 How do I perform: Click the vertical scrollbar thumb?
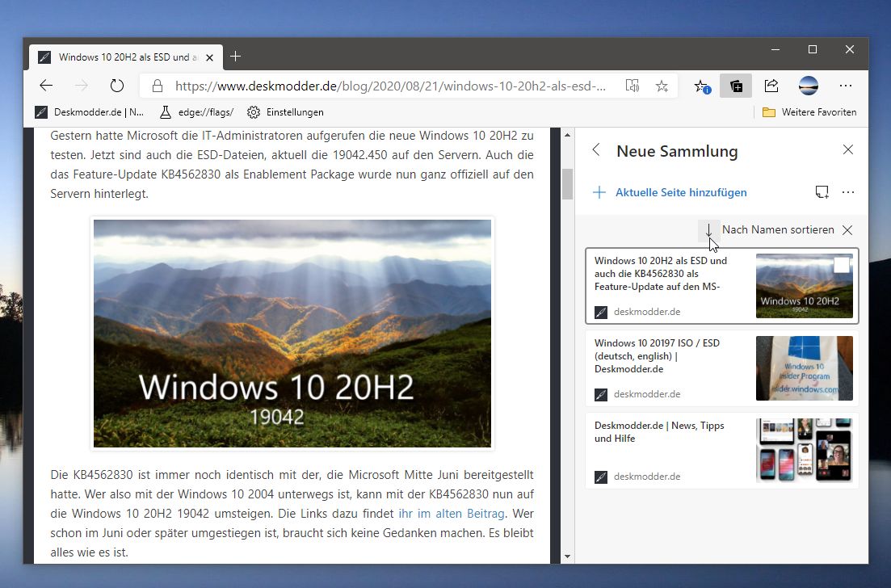(567, 184)
